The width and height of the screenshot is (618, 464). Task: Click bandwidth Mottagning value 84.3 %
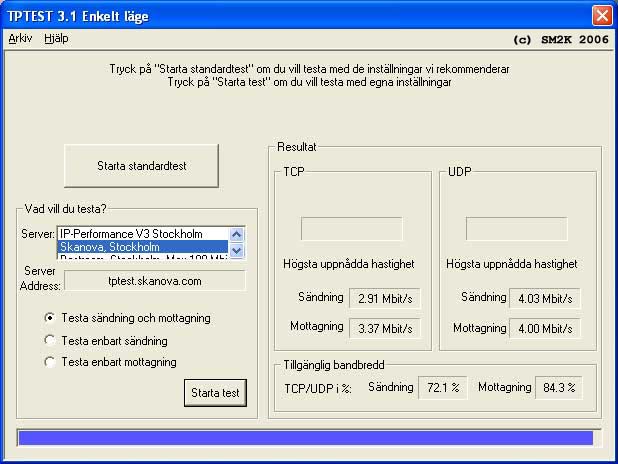coord(558,388)
